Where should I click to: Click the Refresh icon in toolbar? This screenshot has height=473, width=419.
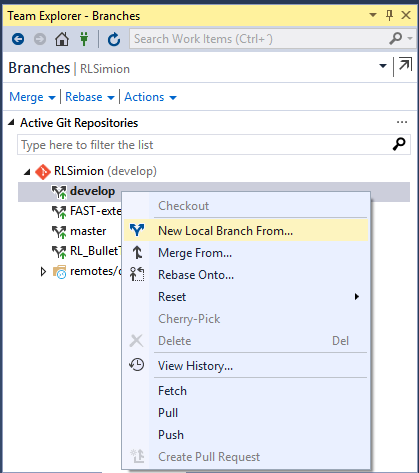[x=114, y=39]
